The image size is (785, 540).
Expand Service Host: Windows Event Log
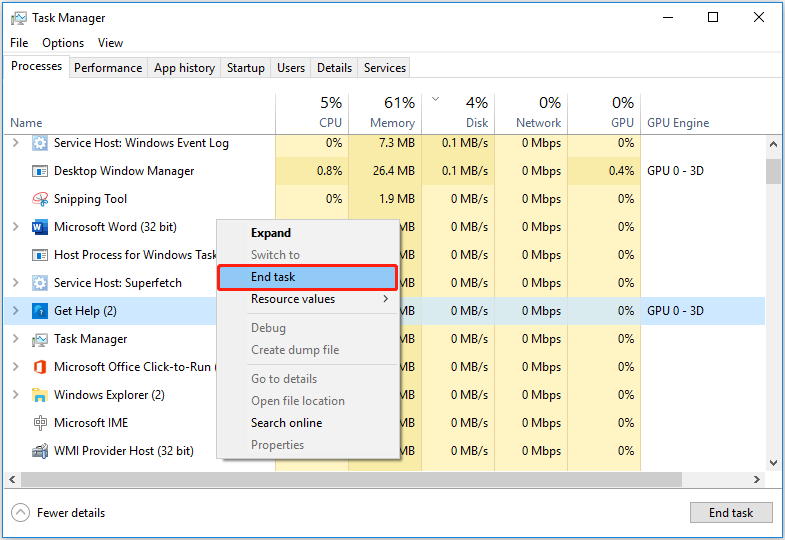coord(15,143)
